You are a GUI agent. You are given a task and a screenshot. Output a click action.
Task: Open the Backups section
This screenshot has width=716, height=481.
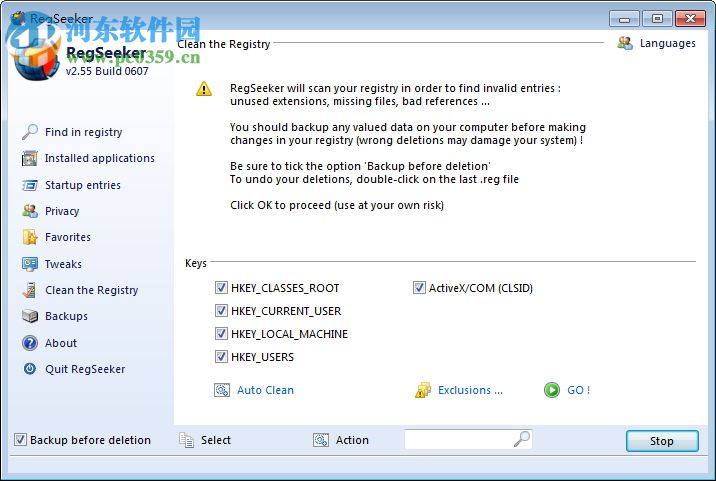(66, 316)
